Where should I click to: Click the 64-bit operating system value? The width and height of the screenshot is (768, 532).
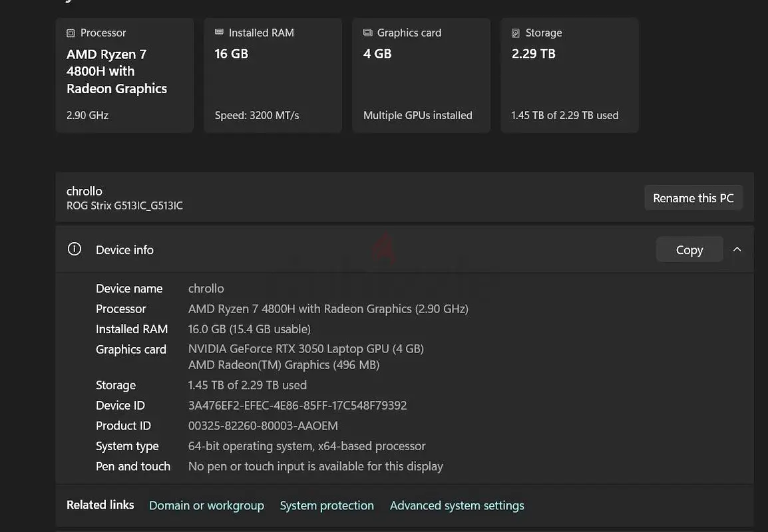tap(307, 446)
